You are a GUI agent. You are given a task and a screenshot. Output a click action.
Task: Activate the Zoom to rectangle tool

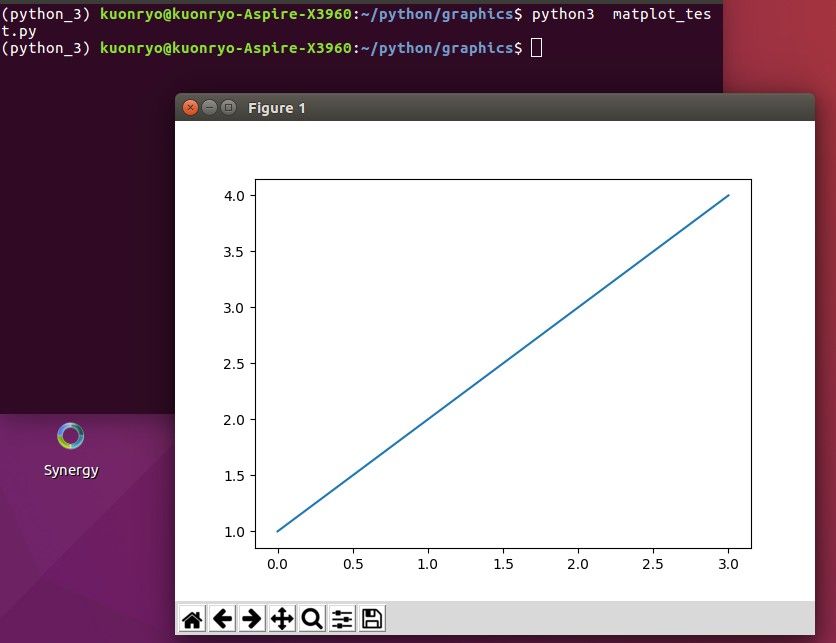(x=312, y=619)
